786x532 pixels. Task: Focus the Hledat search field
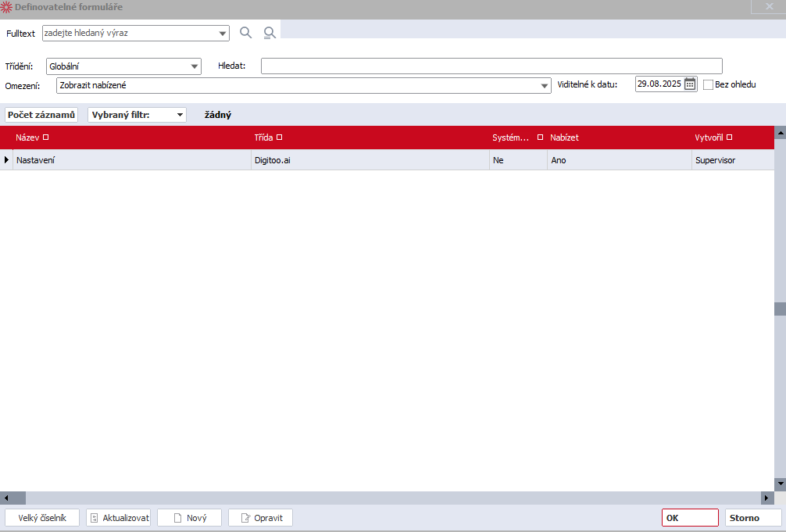(491, 66)
